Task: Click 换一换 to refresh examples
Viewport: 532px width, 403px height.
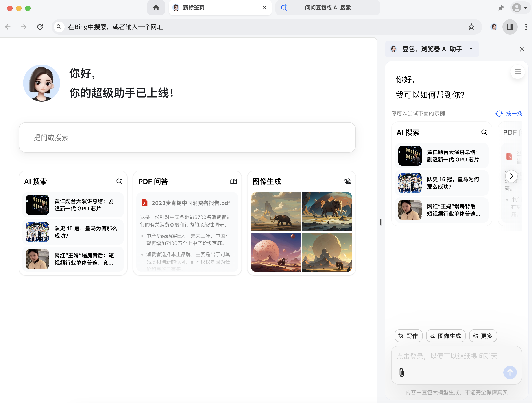Action: [x=509, y=113]
